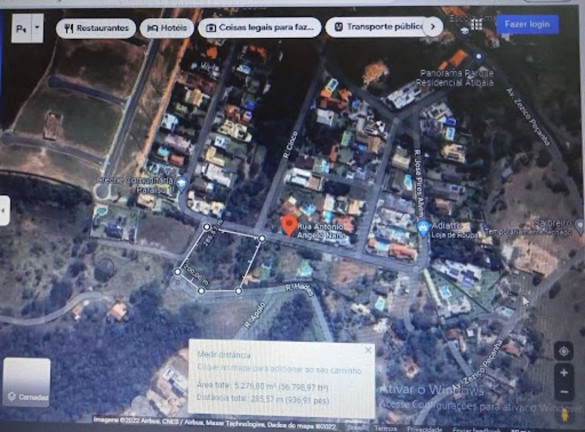Click the P icon beside the small dropdown arrow
The width and height of the screenshot is (585, 432).
[x=21, y=28]
